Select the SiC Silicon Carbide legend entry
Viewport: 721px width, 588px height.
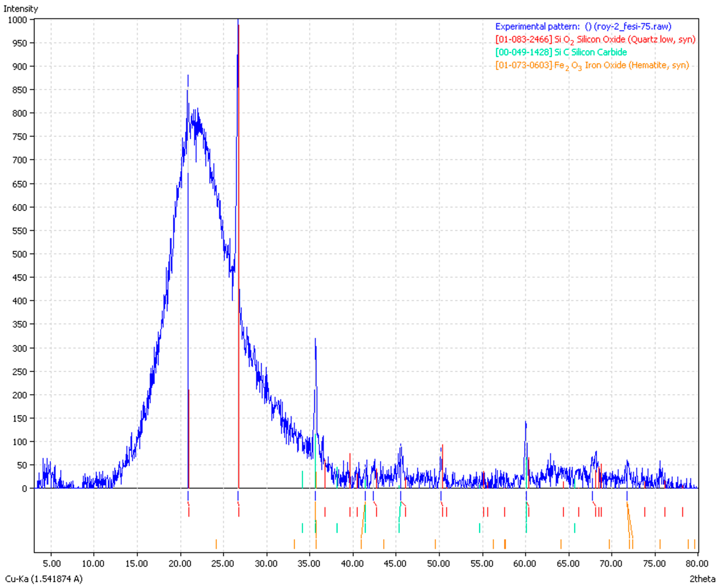tap(561, 52)
